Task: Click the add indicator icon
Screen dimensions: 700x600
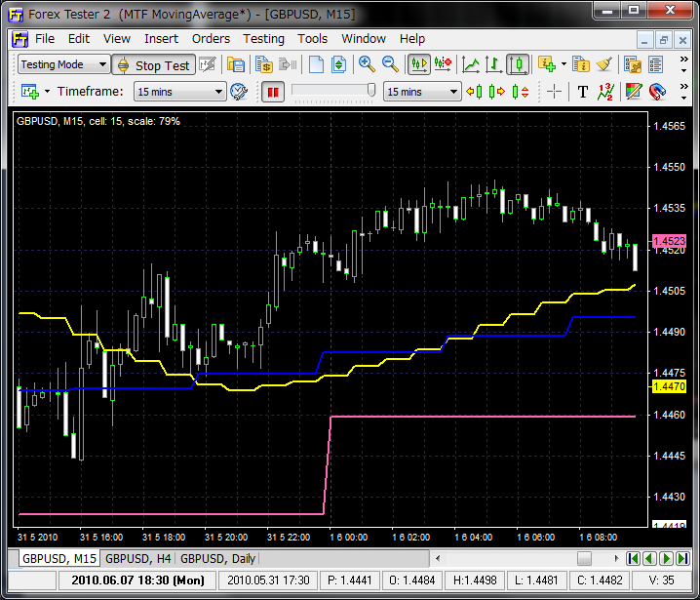Action: [547, 64]
